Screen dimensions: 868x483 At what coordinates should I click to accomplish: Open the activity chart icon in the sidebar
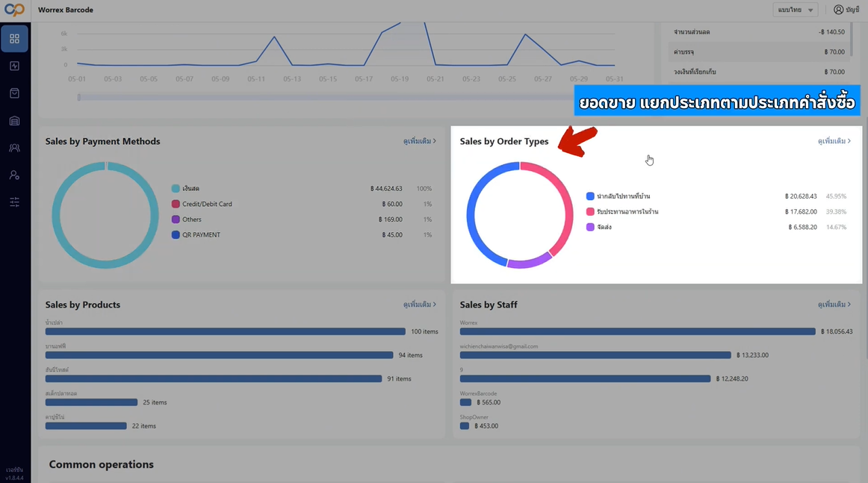[14, 66]
